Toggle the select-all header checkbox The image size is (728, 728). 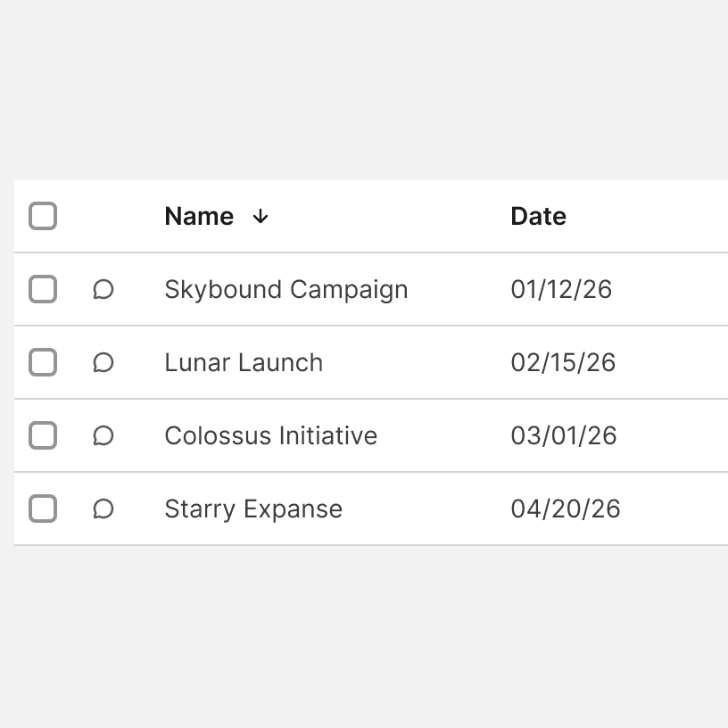tap(43, 216)
